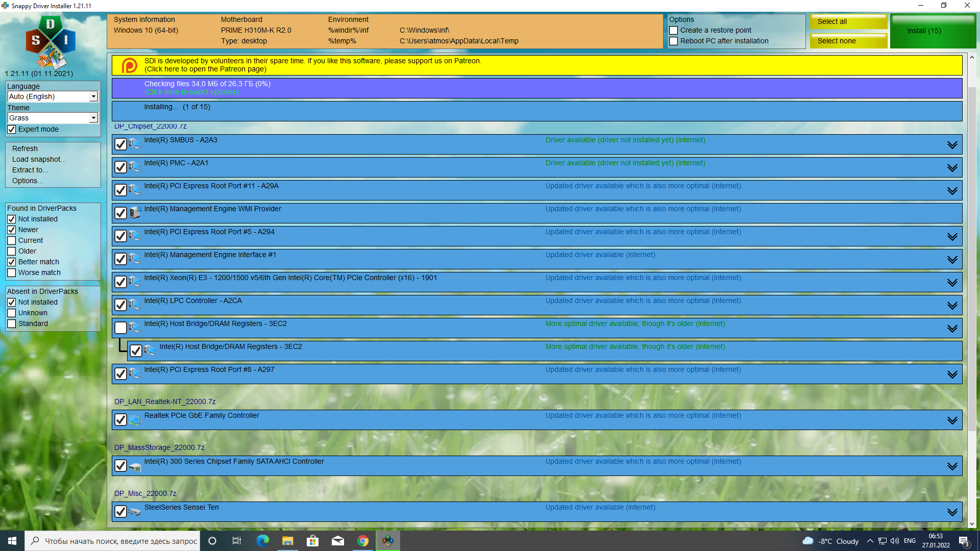Click the Patreon logo icon

(130, 65)
